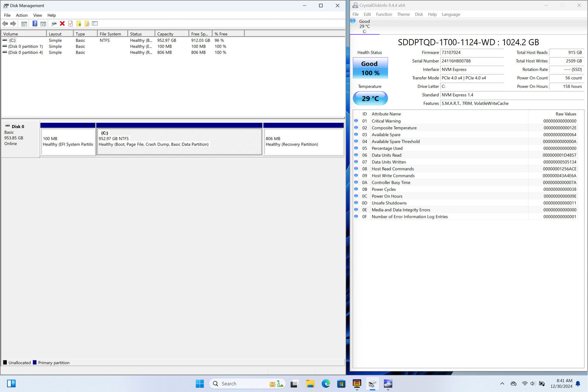Click the 29 °C temperature button

point(370,99)
